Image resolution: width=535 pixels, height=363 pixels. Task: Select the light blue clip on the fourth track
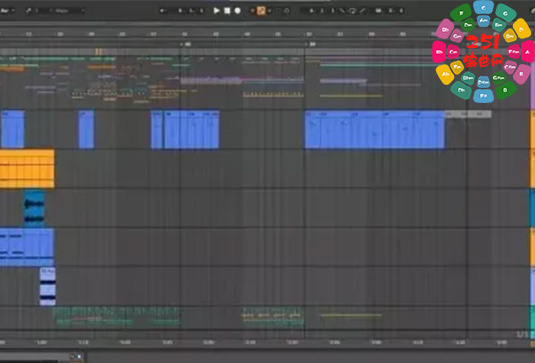click(27, 247)
